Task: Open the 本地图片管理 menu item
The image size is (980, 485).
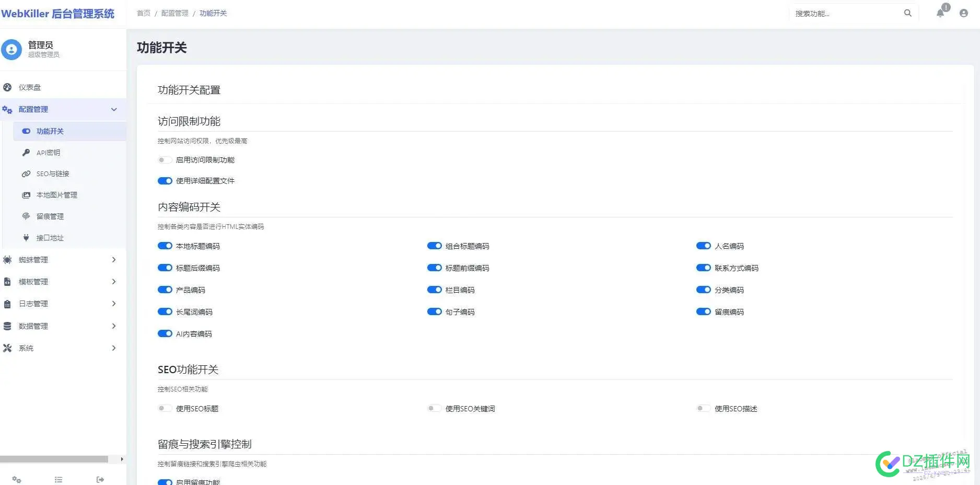Action: [x=69, y=195]
